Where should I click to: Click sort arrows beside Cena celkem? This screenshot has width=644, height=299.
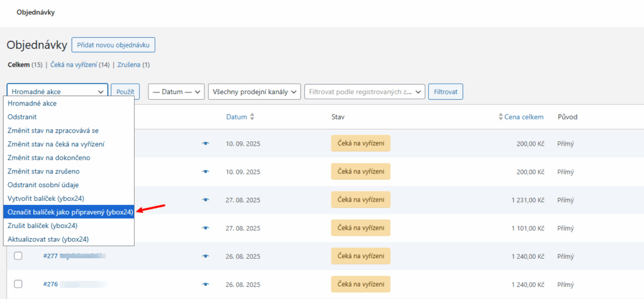(x=501, y=117)
